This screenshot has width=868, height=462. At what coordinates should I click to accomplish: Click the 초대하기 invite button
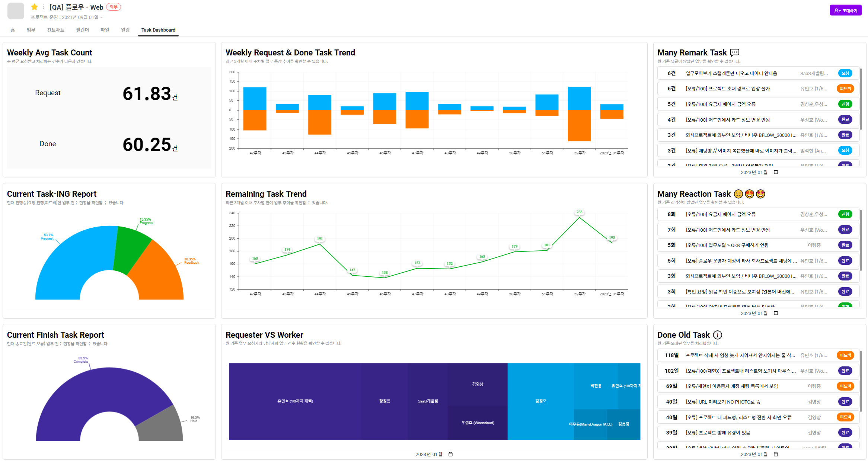pos(845,10)
